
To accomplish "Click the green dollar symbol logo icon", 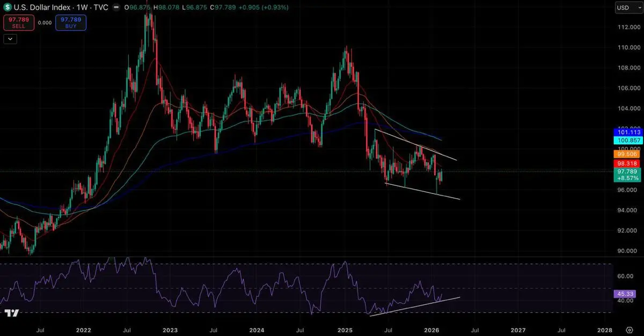I will click(8, 8).
